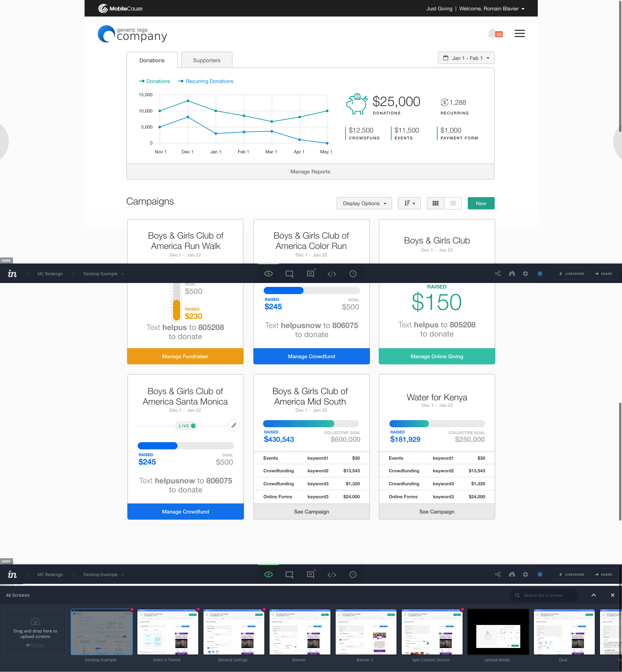Click the New campaign button

click(x=481, y=203)
